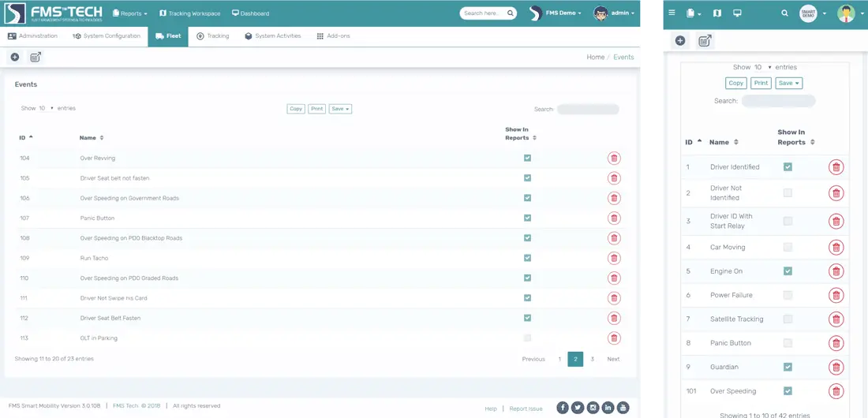Go to pagination page 3
The height and width of the screenshot is (418, 868).
point(593,359)
